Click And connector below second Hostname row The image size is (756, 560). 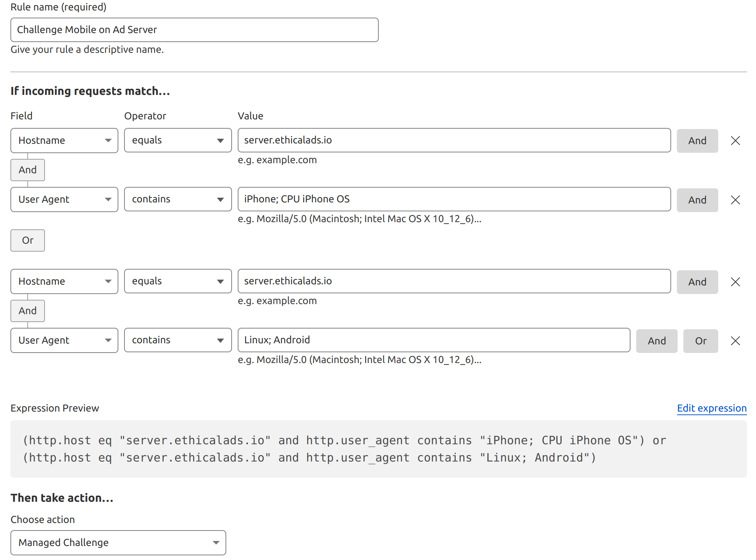coord(28,311)
